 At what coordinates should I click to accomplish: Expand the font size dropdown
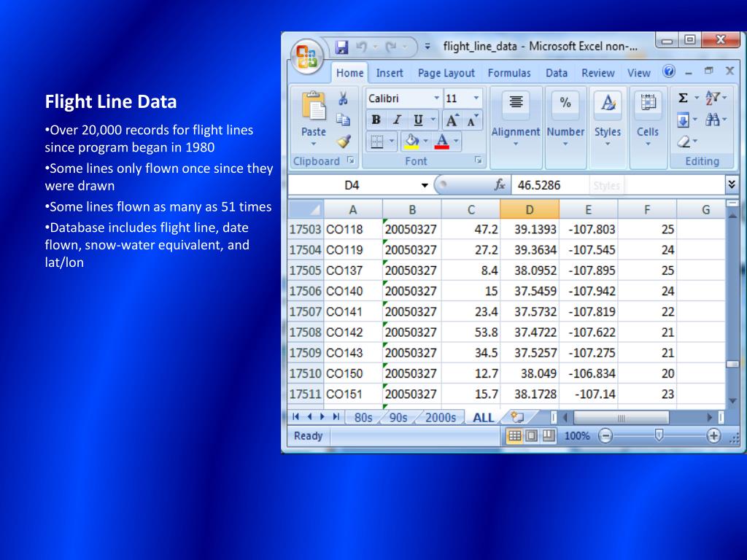(476, 98)
